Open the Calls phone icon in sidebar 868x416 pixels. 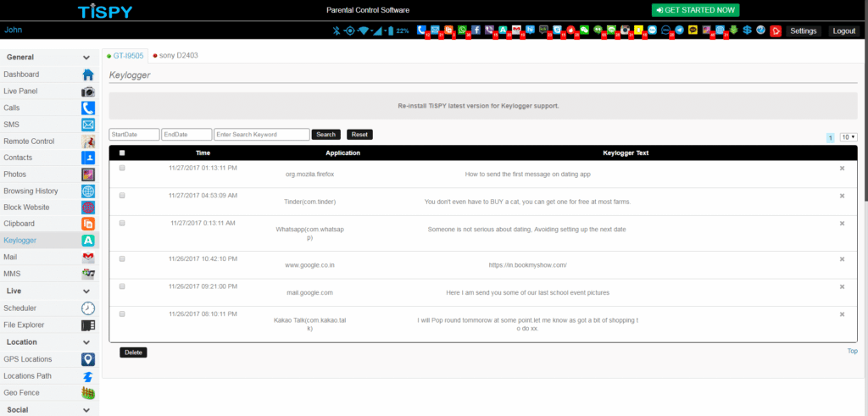coord(88,108)
